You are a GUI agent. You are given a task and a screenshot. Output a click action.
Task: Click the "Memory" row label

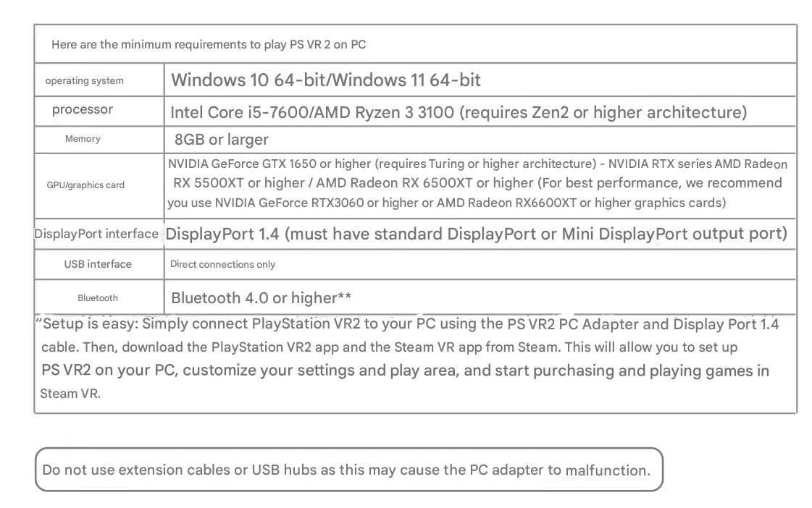83,139
